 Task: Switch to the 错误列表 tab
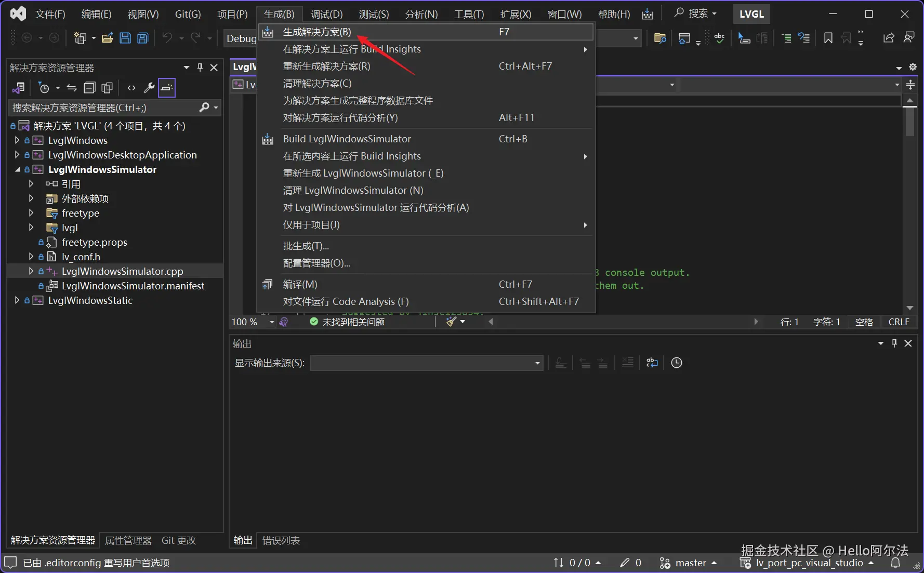click(x=281, y=541)
